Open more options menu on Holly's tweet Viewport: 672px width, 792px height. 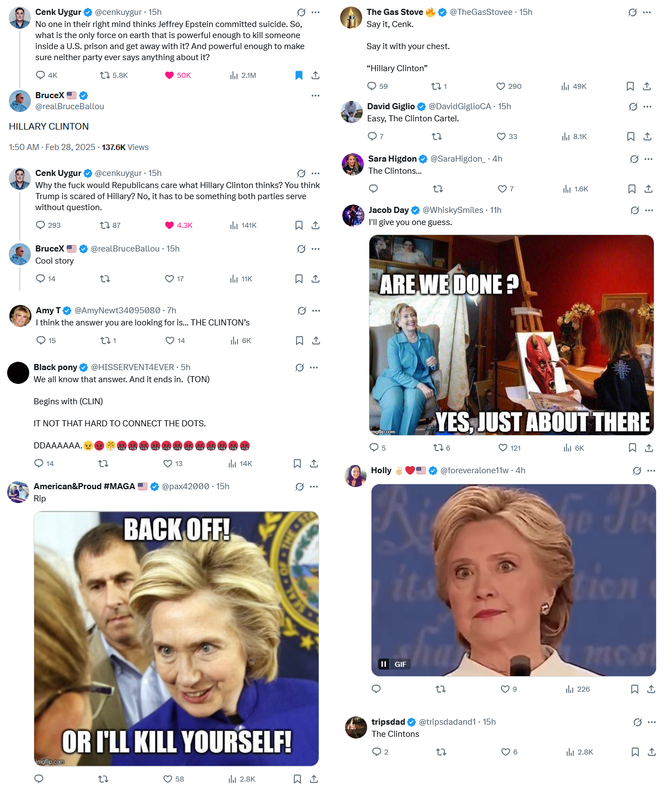tap(651, 470)
